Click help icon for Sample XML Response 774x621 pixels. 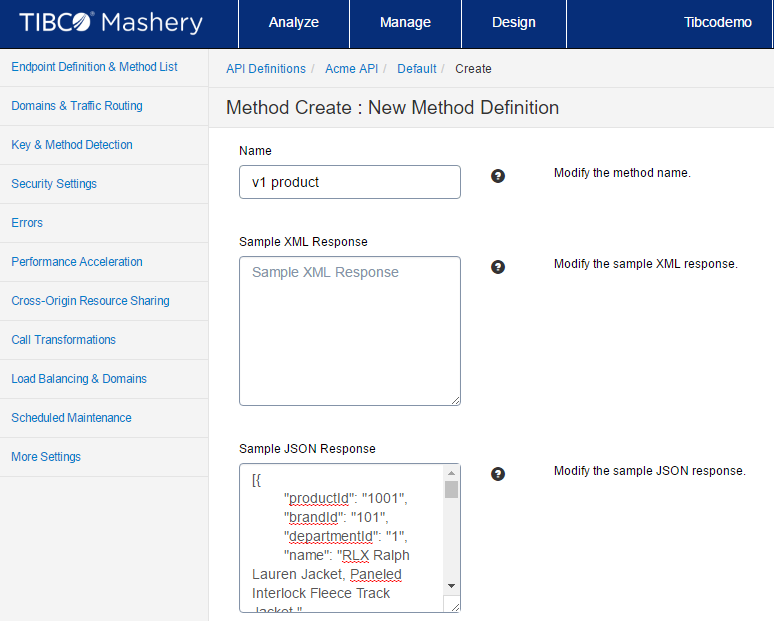click(x=498, y=267)
